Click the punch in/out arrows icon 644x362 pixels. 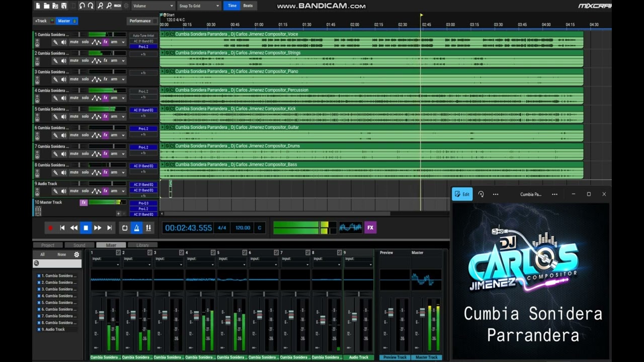(148, 228)
